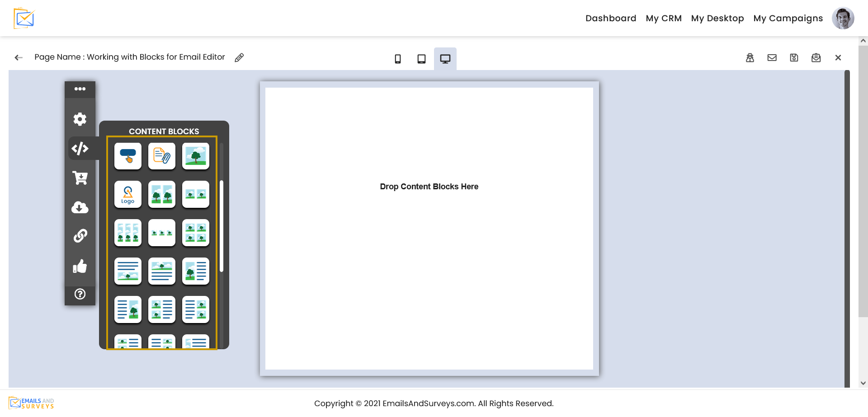Click the cloud download sidebar icon

click(x=80, y=207)
